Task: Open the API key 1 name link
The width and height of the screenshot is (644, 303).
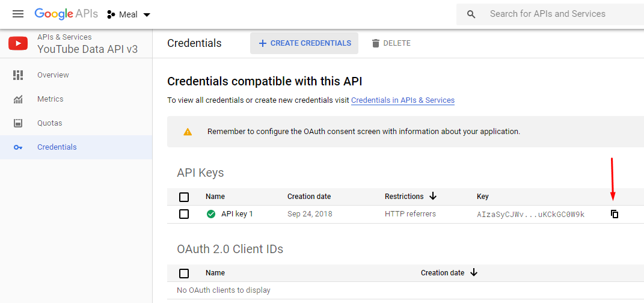Action: click(237, 214)
